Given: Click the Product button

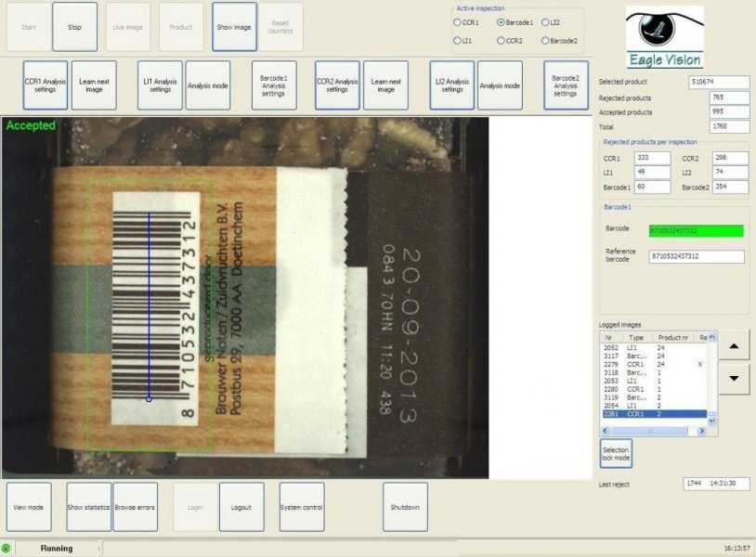Looking at the screenshot, I should tap(181, 27).
